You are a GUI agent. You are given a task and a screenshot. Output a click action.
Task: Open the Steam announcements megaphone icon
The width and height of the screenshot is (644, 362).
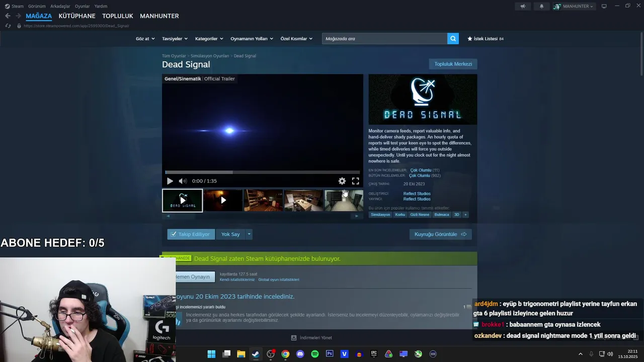point(523,6)
